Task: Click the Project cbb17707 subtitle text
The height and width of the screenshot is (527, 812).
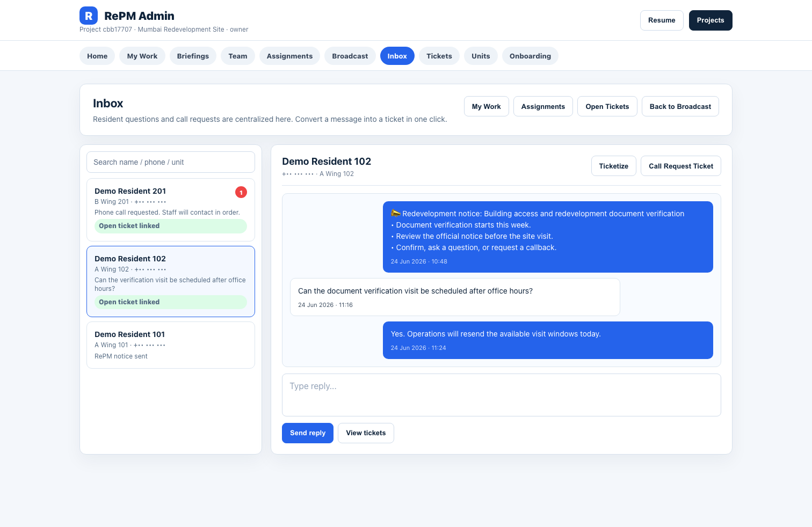Action: coord(164,30)
